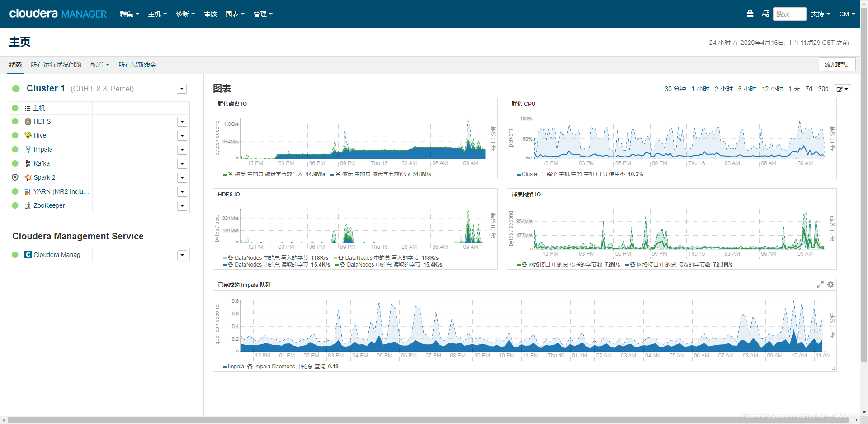This screenshot has width=868, height=424.
Task: Select the 状态 tab
Action: point(15,65)
